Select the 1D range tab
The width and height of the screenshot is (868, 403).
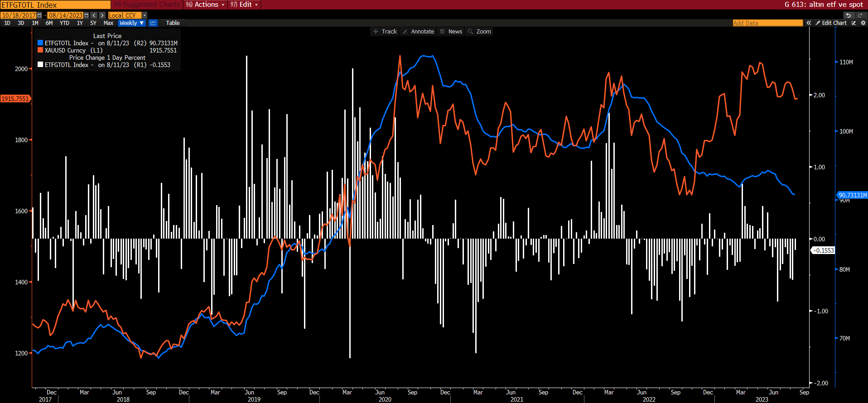tap(7, 23)
